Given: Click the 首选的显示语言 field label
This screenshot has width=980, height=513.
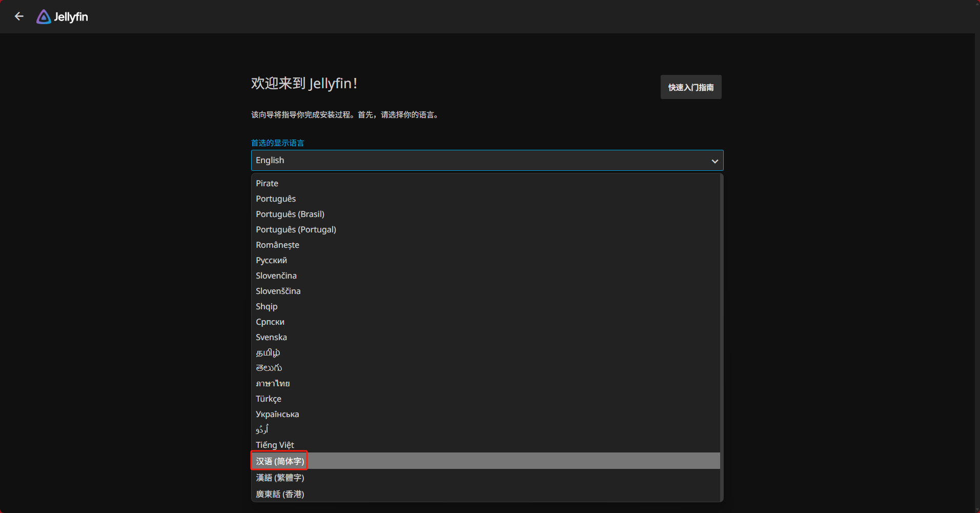Looking at the screenshot, I should 277,143.
